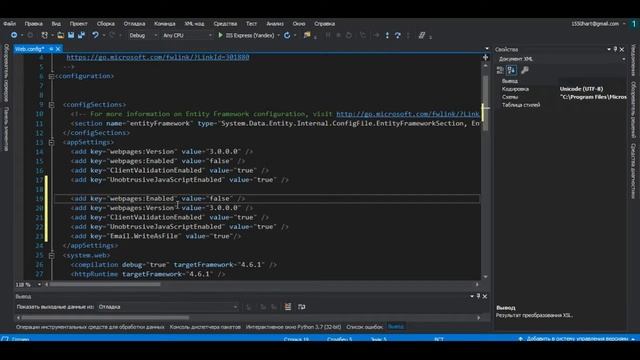Click the Categorized icon in Свойства panel
Image resolution: width=640 pixels, height=360 pixels.
click(500, 70)
